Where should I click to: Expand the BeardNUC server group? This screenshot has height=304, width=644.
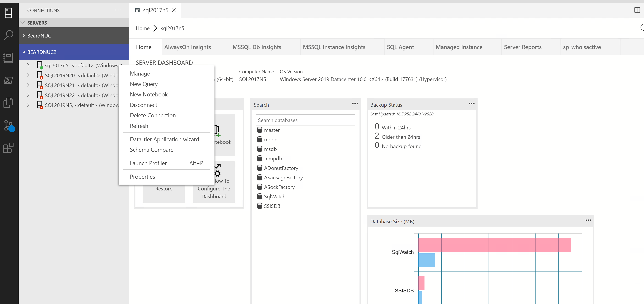click(24, 35)
